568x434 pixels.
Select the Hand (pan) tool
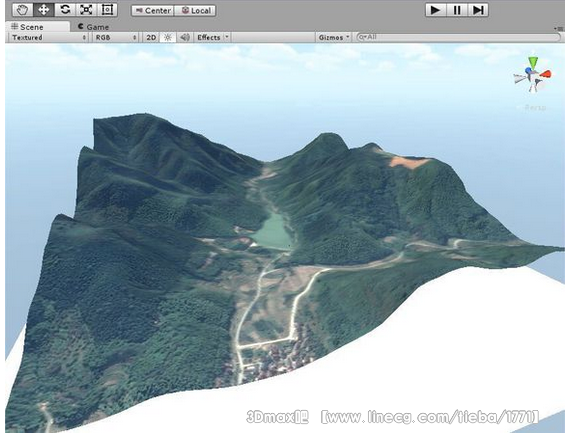[x=22, y=10]
